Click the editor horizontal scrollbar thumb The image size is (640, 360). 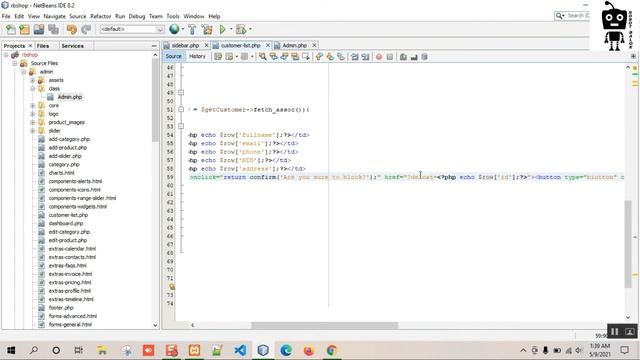coord(324,325)
